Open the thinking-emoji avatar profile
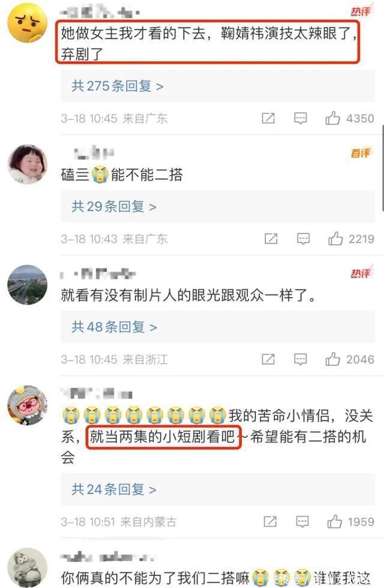 click(28, 23)
